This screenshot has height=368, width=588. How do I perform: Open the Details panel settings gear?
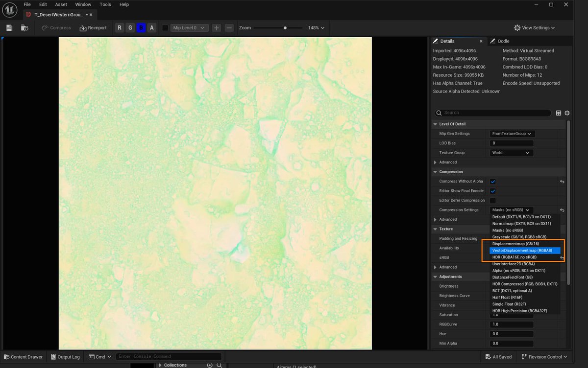point(567,113)
